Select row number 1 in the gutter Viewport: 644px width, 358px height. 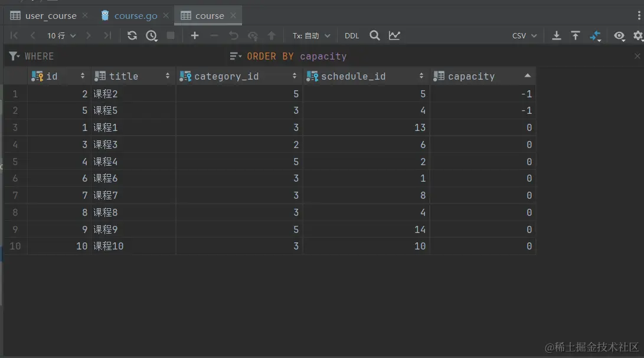[15, 94]
